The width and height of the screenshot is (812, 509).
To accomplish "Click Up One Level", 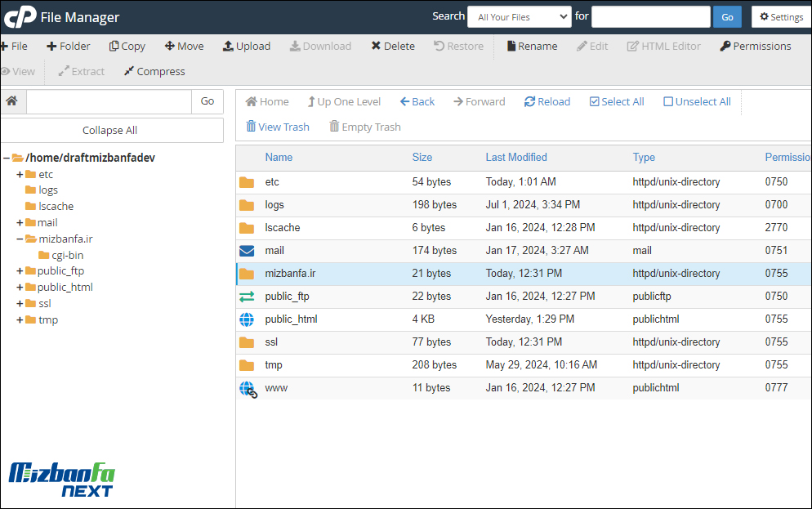I will [345, 102].
